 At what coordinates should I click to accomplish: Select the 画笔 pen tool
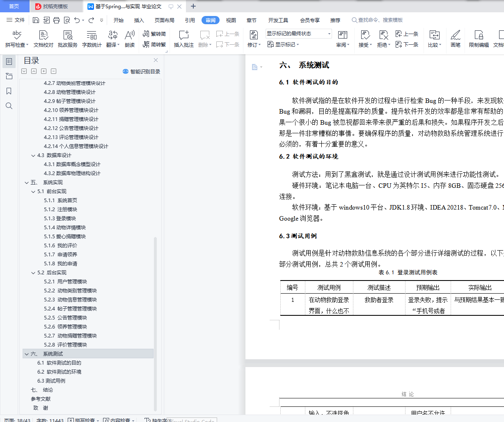(x=456, y=39)
